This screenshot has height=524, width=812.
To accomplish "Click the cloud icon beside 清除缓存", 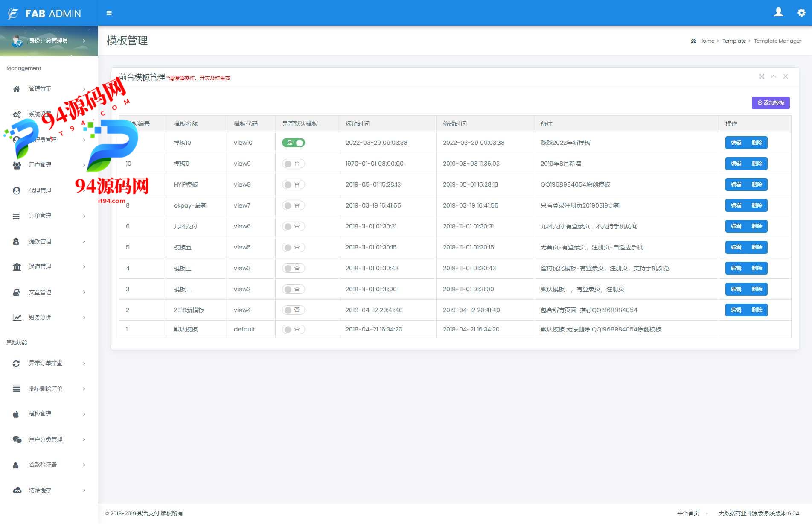I will pyautogui.click(x=17, y=490).
